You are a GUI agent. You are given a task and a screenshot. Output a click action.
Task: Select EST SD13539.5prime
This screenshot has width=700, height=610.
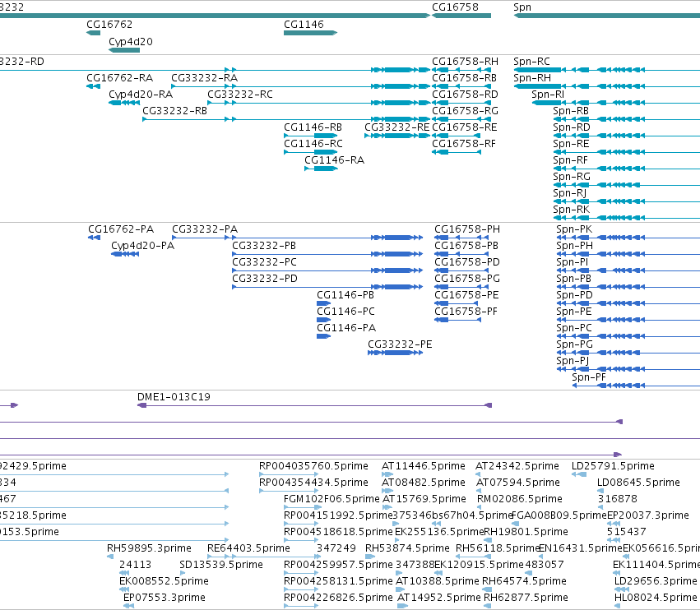coord(221,565)
